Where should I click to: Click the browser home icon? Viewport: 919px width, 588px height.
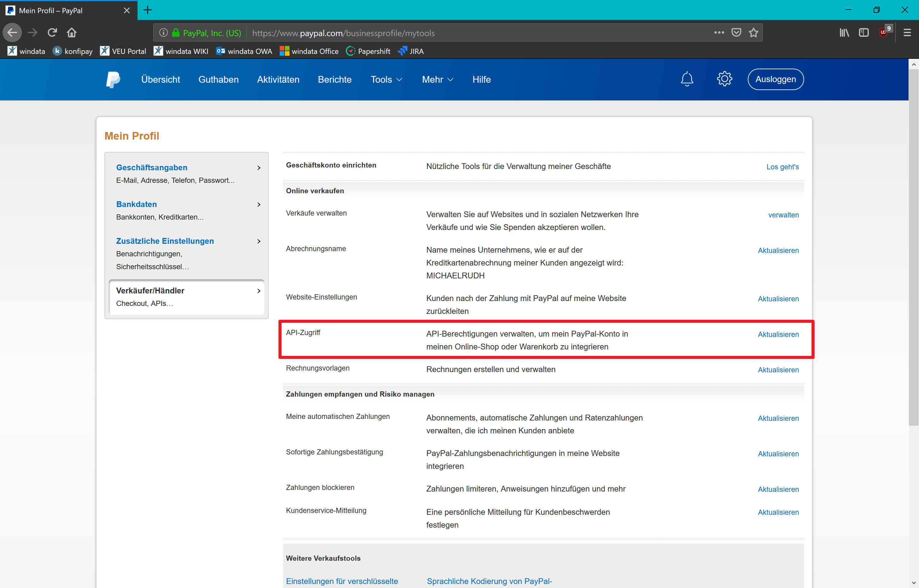[71, 32]
